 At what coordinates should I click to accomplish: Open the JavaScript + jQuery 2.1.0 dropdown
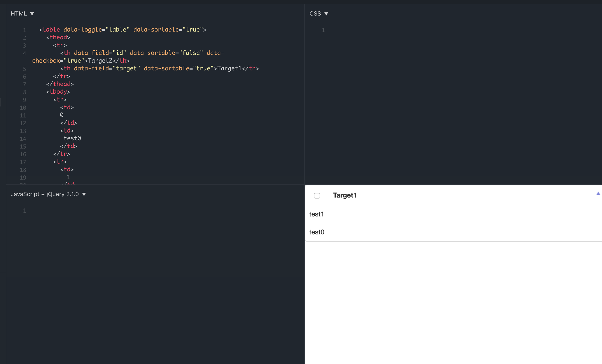[84, 194]
